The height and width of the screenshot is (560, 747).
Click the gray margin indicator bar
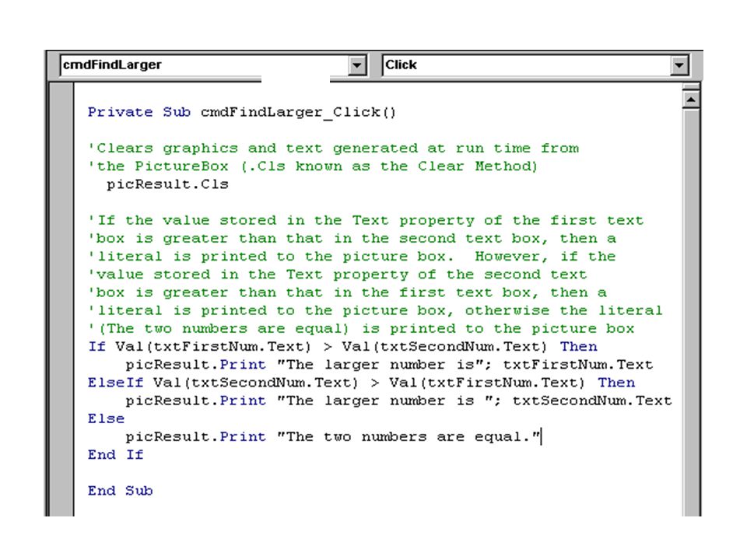(x=61, y=299)
